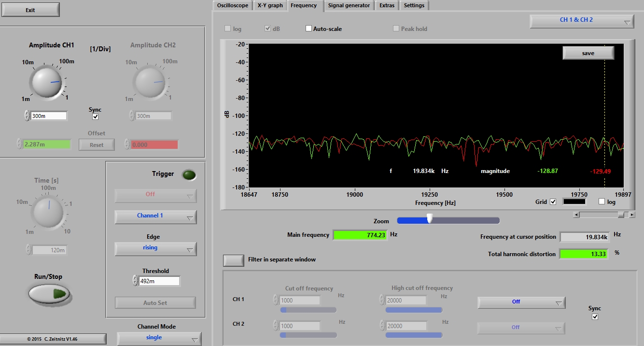Image resolution: width=644 pixels, height=346 pixels.
Task: Click the Trigger indicator LED
Action: pyautogui.click(x=188, y=175)
